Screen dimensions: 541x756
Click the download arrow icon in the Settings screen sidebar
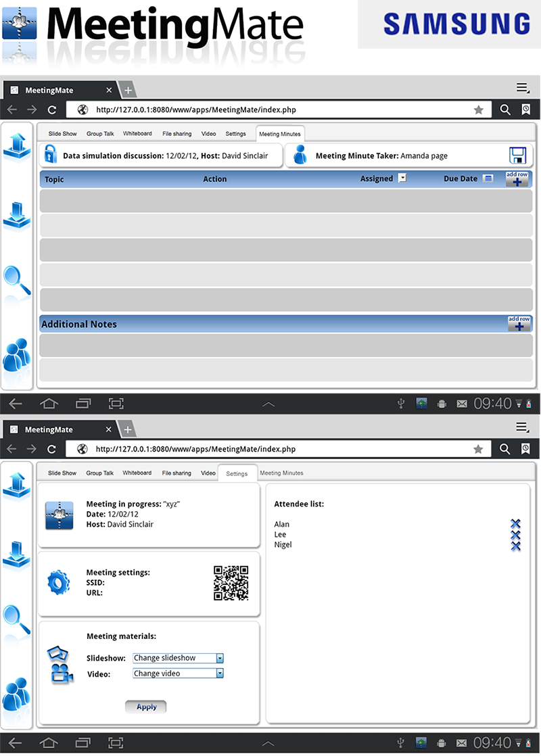[17, 554]
